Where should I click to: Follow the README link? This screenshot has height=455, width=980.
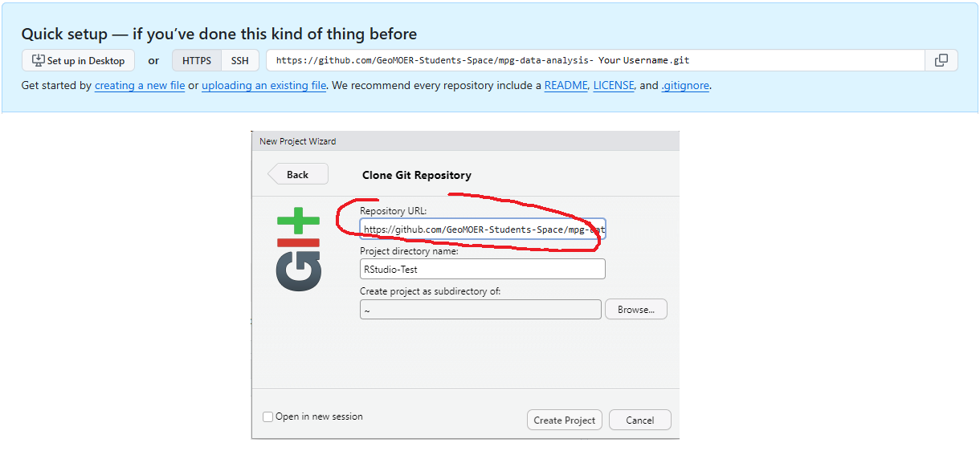pos(566,86)
